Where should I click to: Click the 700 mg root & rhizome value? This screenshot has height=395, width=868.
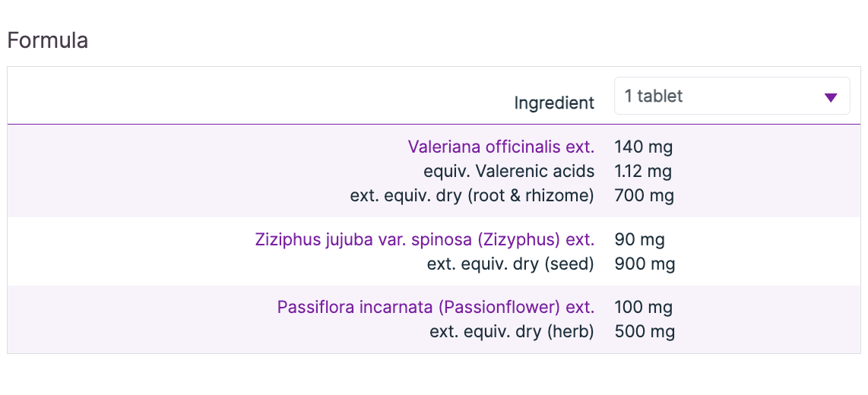point(644,195)
